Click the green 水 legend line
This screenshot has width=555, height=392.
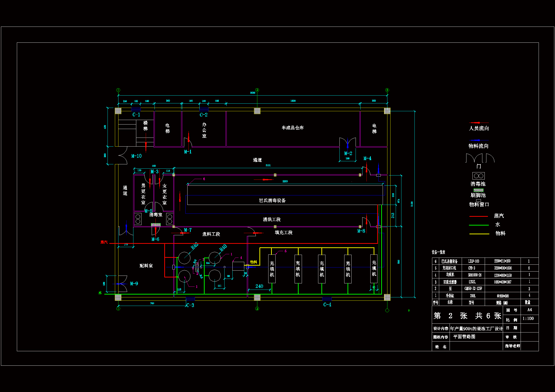pos(478,225)
